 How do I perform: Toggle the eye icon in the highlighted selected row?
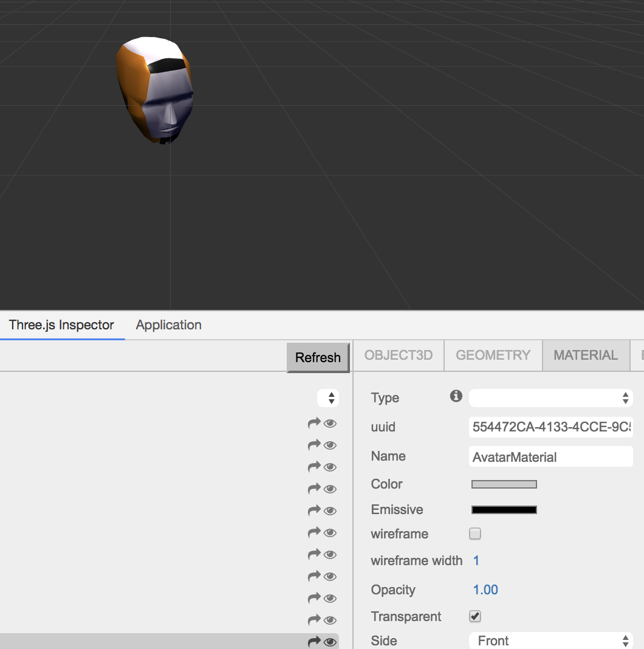(330, 642)
